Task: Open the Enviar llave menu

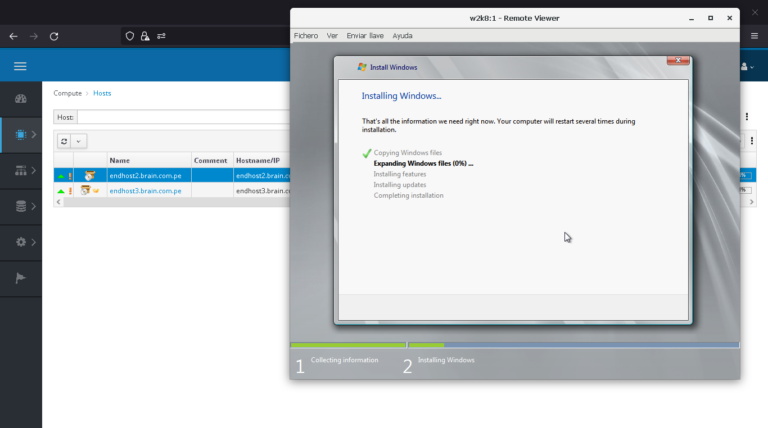Action: pyautogui.click(x=365, y=35)
